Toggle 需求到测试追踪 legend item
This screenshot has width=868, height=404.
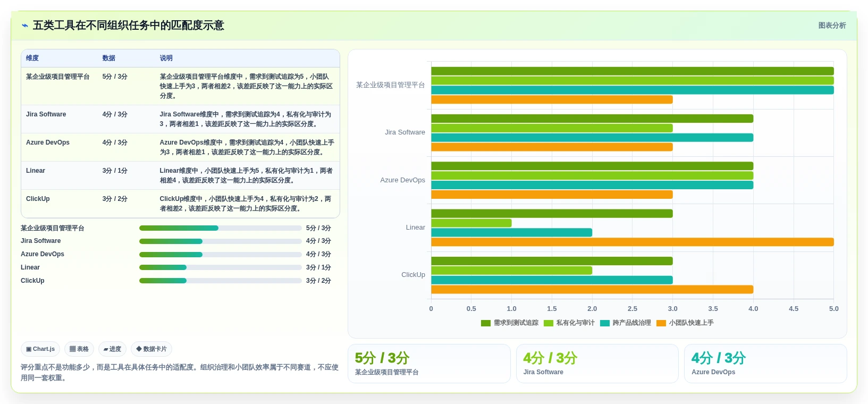(x=509, y=323)
